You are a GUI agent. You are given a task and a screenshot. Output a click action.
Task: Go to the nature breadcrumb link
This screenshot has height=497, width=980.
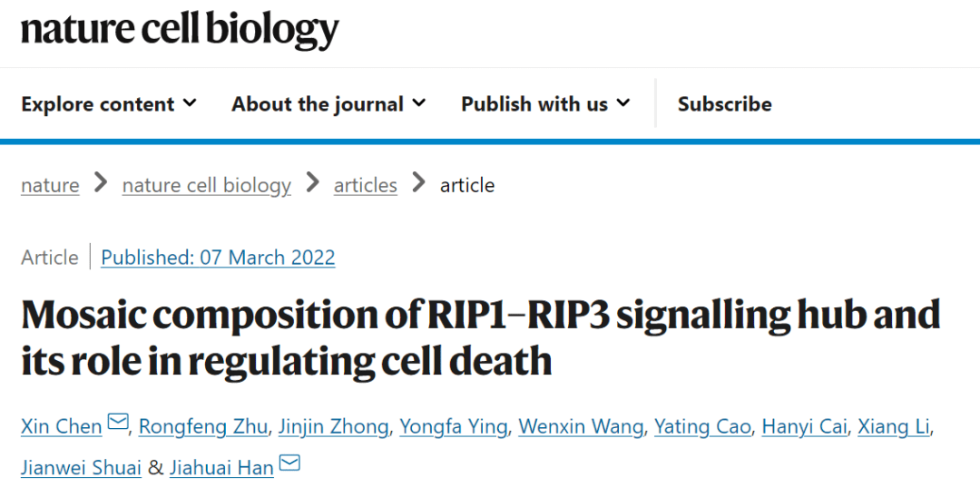pyautogui.click(x=50, y=185)
